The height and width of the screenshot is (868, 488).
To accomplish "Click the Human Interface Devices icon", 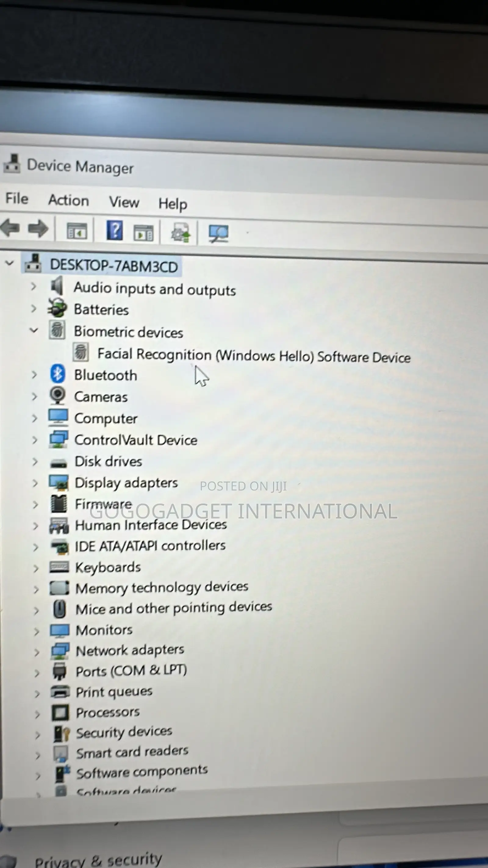I will (59, 526).
